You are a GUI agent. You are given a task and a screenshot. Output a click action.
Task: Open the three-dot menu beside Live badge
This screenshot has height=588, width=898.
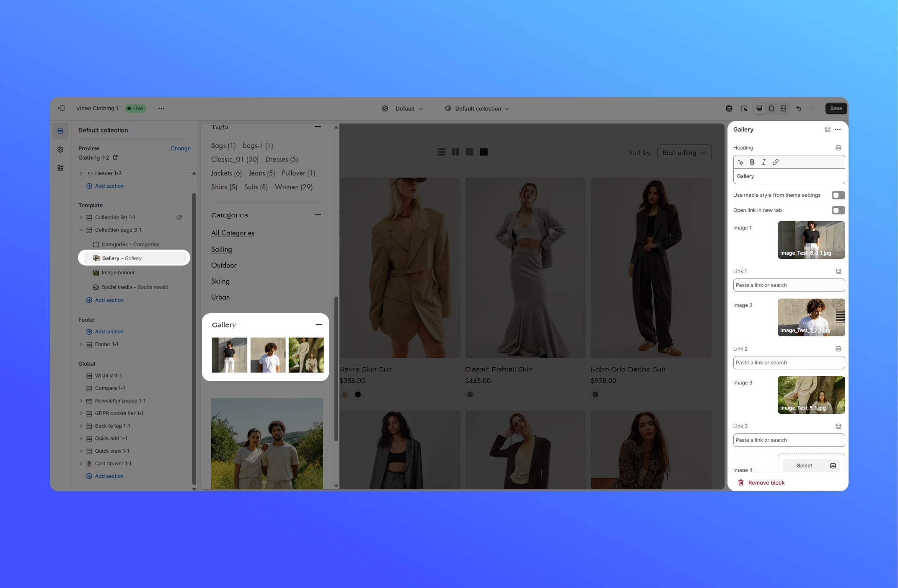[x=161, y=108]
